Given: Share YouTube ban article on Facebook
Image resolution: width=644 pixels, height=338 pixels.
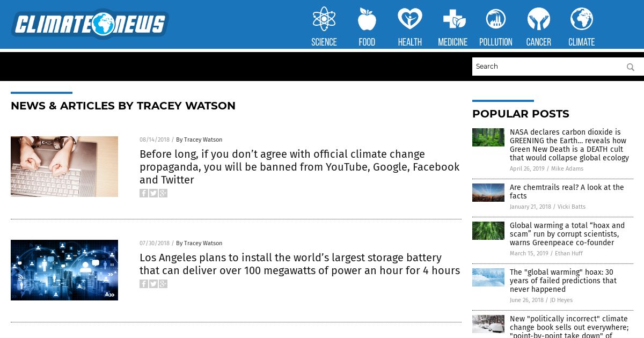Looking at the screenshot, I should tap(144, 193).
